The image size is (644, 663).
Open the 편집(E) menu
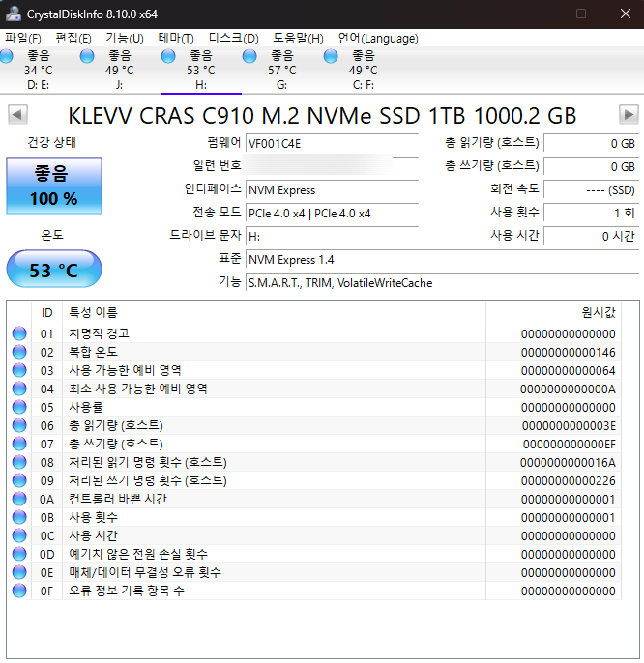coord(73,39)
